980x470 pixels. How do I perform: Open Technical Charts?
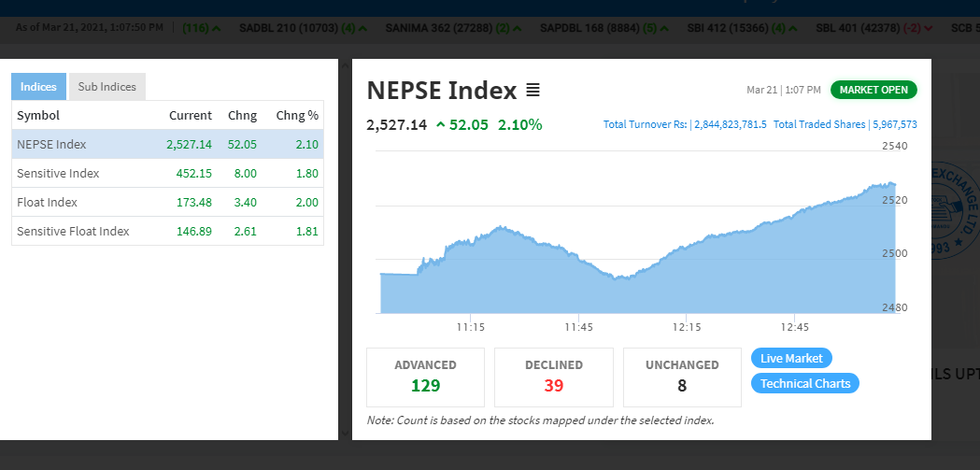805,383
